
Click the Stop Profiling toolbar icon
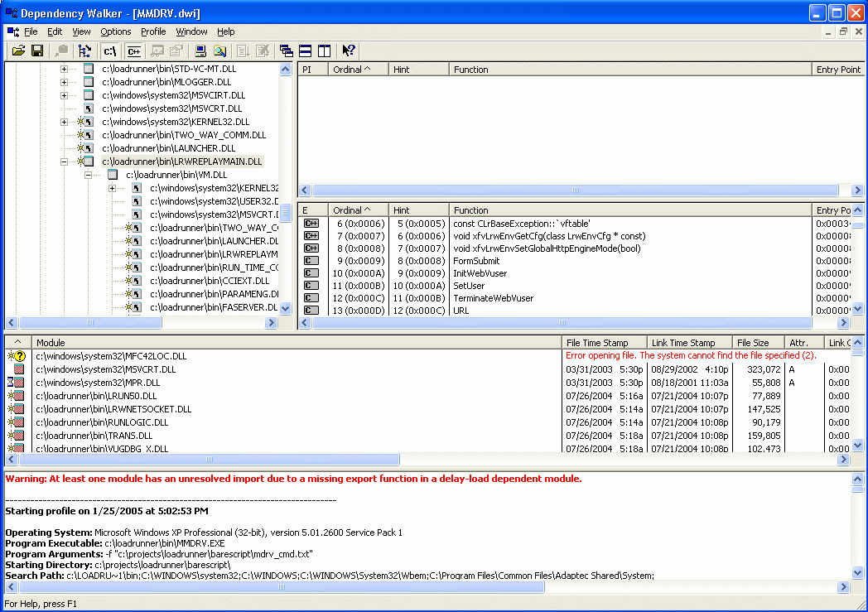pyautogui.click(x=263, y=51)
